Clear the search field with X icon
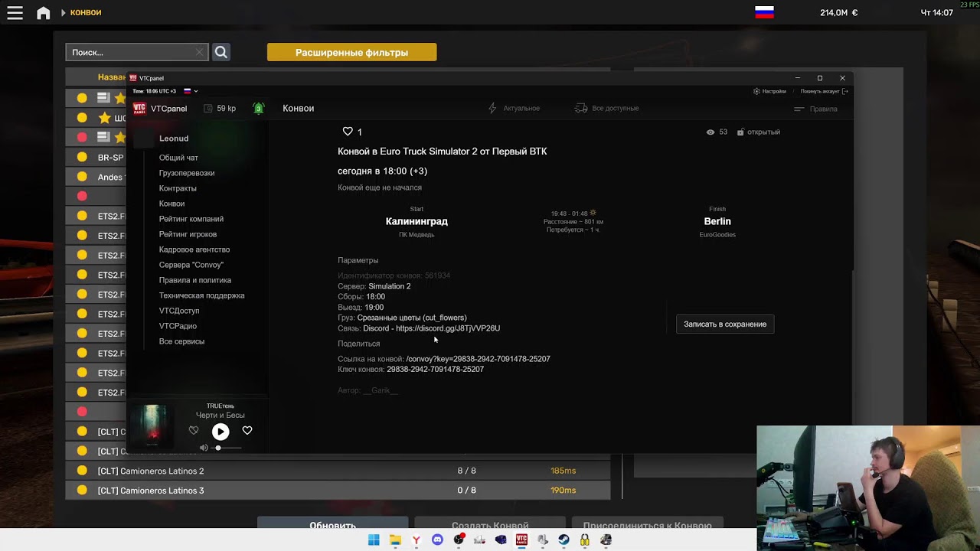 pyautogui.click(x=199, y=52)
